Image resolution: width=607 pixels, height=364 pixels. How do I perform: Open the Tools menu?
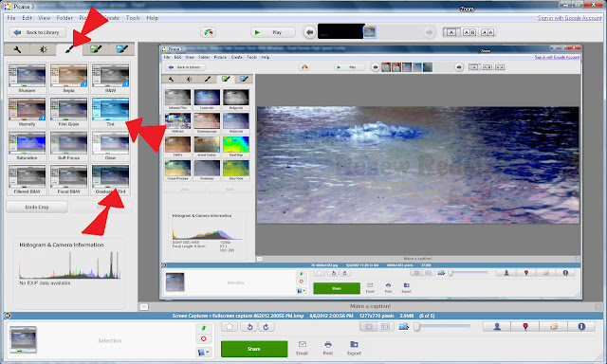[x=133, y=18]
